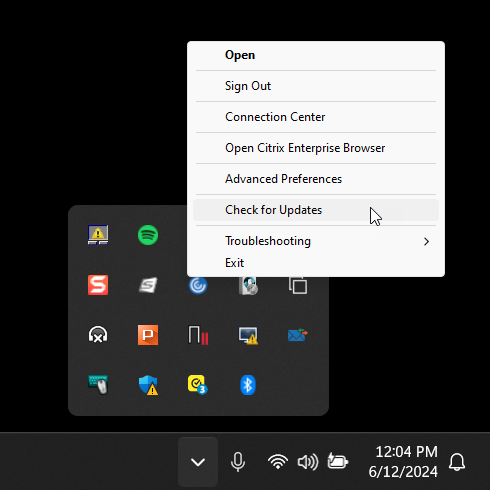Collapse hidden icons using the taskbar chevron
The width and height of the screenshot is (490, 490).
[198, 462]
